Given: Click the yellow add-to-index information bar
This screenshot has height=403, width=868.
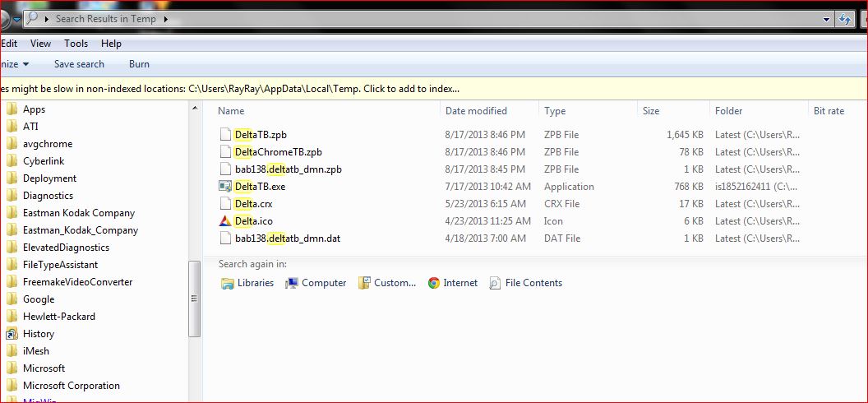Looking at the screenshot, I should coord(434,89).
